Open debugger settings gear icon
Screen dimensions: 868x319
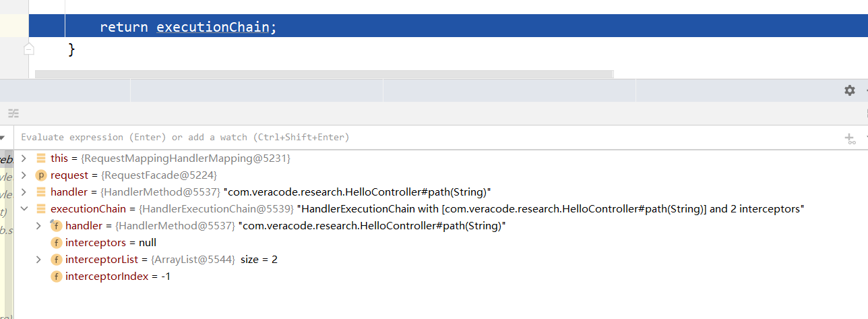850,90
